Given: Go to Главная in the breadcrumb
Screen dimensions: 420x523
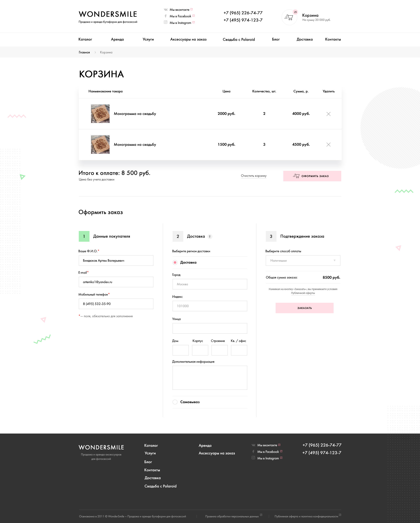Looking at the screenshot, I should pos(84,52).
